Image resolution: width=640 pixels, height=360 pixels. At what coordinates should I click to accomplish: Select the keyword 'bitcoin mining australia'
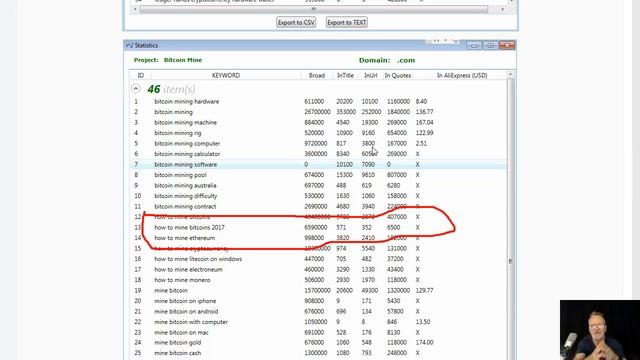(x=185, y=185)
